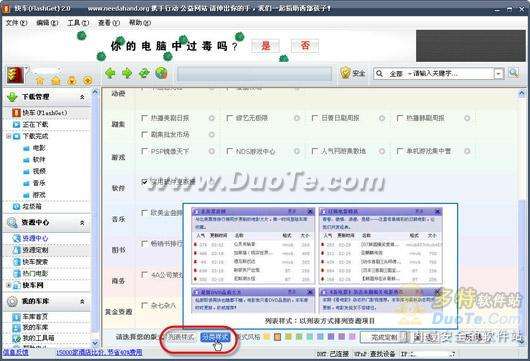Uncheck the ticked checkbox in the 软件 row

[144, 182]
